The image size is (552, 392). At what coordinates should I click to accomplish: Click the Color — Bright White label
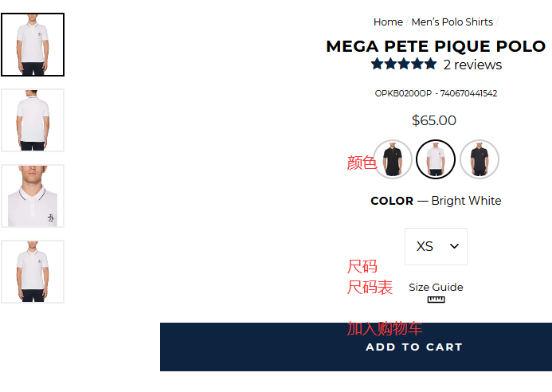[436, 201]
